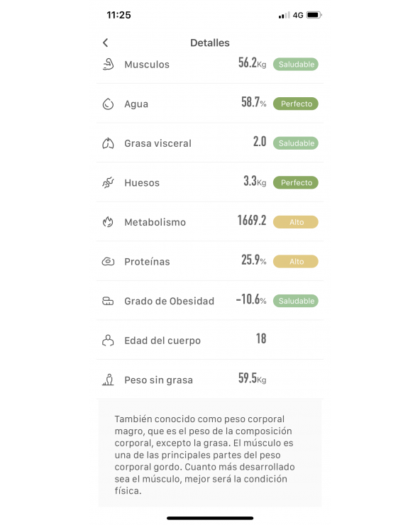420x525 pixels.
Task: Expand the Huesos row label
Action: coord(142,183)
